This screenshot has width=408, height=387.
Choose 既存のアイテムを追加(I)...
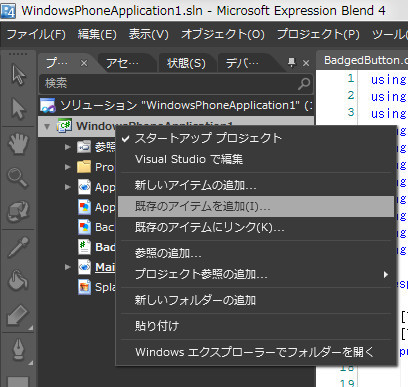click(x=255, y=207)
